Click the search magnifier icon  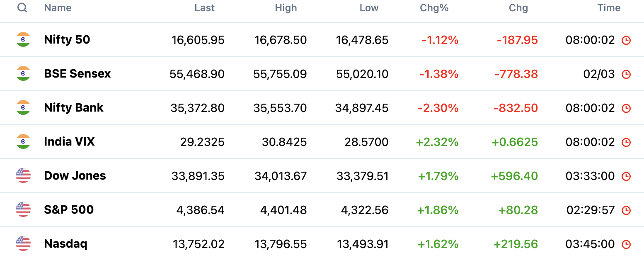22,8
